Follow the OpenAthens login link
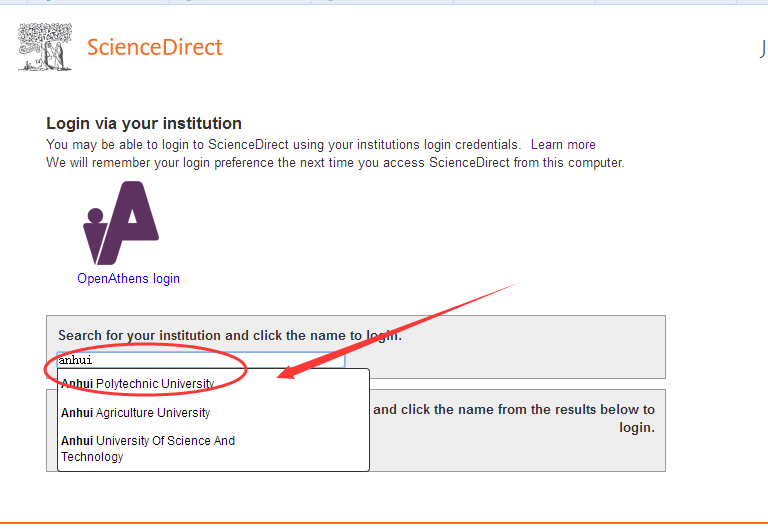The height and width of the screenshot is (529, 768). [128, 279]
